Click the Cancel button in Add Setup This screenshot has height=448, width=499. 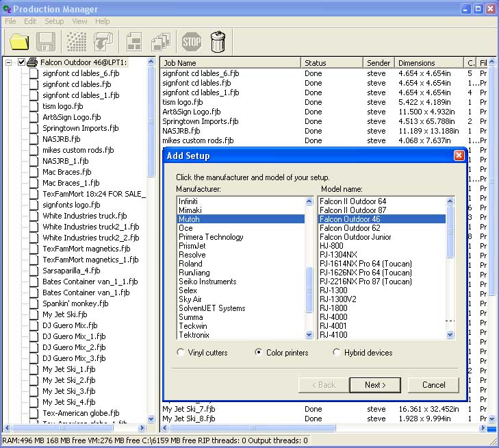(x=433, y=385)
